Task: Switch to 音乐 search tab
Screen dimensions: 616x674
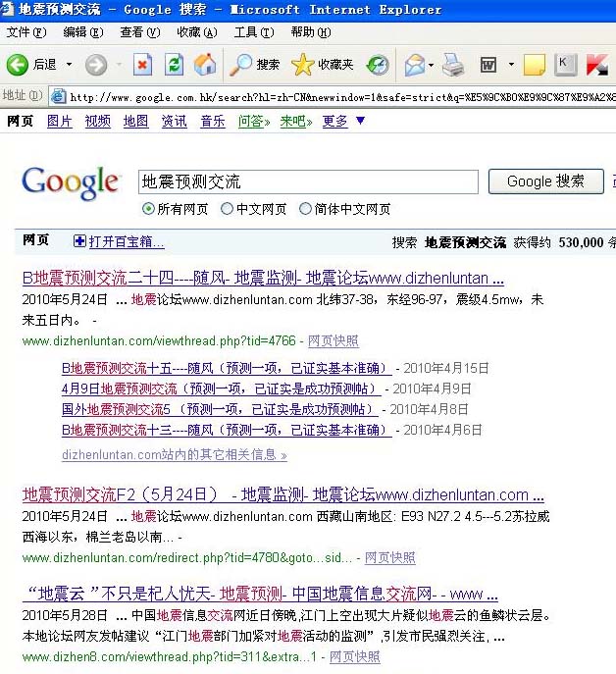Action: coord(212,122)
